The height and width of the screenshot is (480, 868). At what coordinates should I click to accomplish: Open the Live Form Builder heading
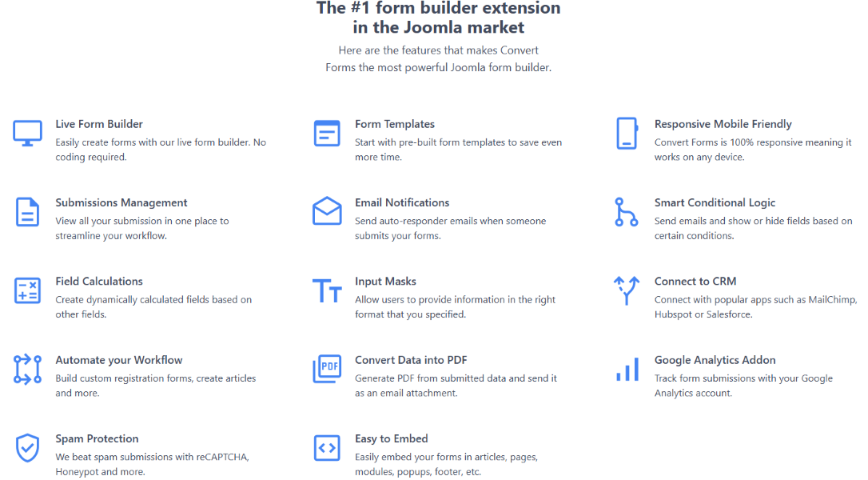[99, 124]
